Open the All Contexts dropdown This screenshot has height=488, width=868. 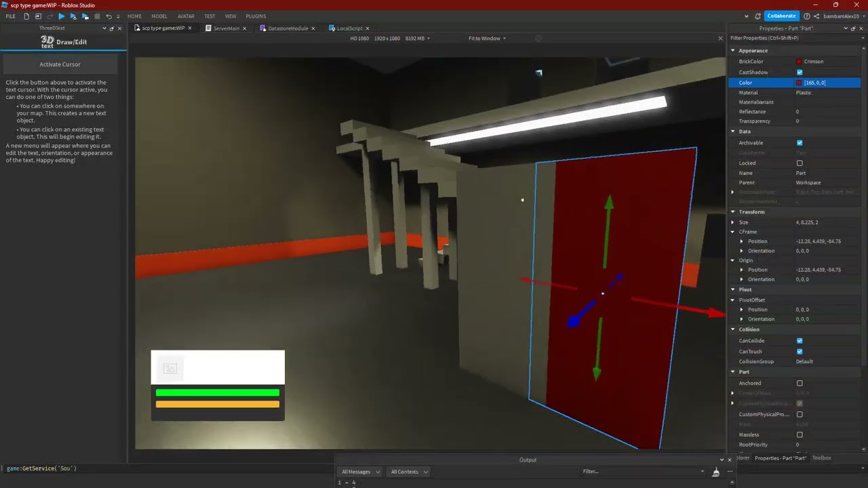point(408,472)
